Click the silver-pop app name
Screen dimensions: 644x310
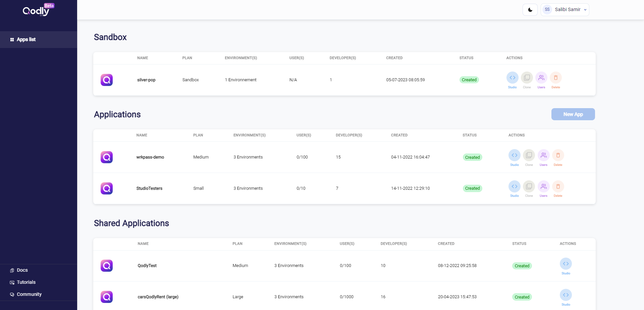(146, 80)
